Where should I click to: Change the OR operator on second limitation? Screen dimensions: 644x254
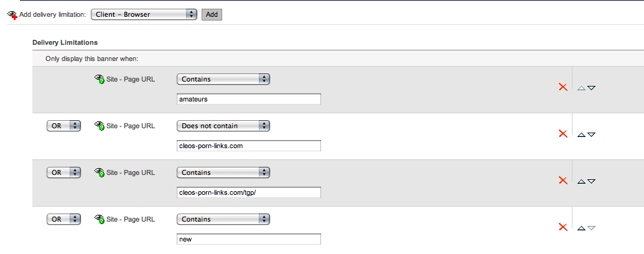click(x=64, y=126)
